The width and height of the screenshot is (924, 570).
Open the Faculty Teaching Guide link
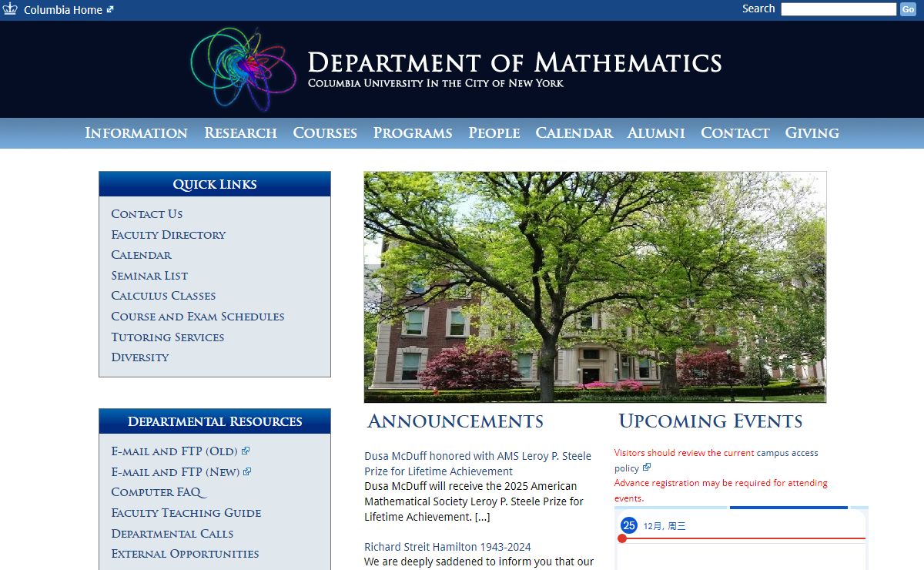[186, 513]
